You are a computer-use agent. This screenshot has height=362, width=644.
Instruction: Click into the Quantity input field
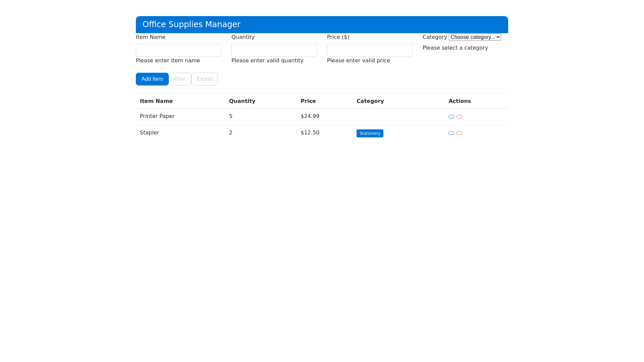point(274,50)
